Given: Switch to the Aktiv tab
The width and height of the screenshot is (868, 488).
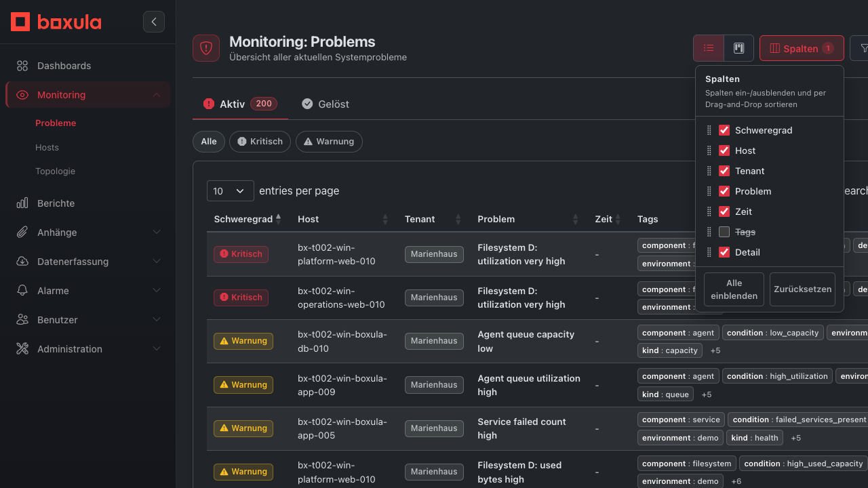Looking at the screenshot, I should click(x=240, y=104).
